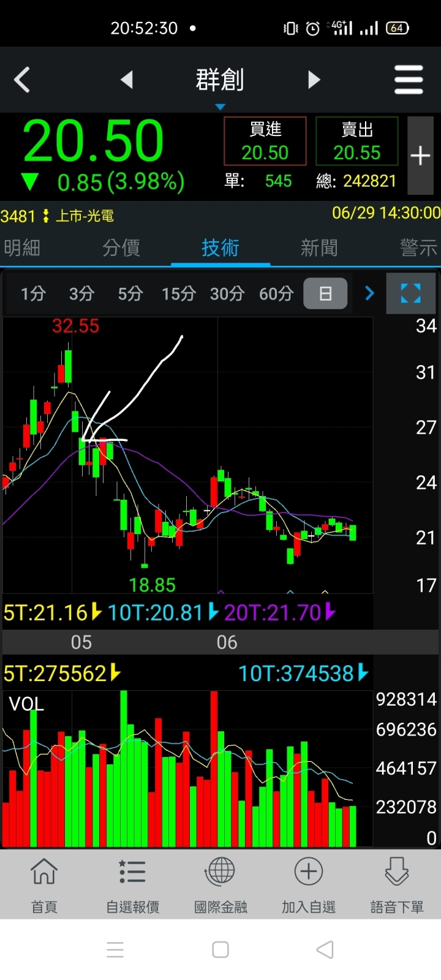Expand the dropdown arrow under 群創
The image size is (441, 980).
point(220,107)
